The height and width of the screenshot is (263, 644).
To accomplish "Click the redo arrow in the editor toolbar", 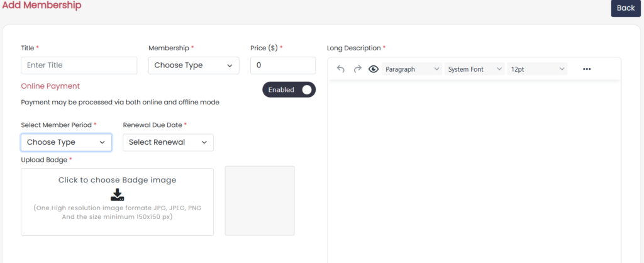I will (357, 69).
